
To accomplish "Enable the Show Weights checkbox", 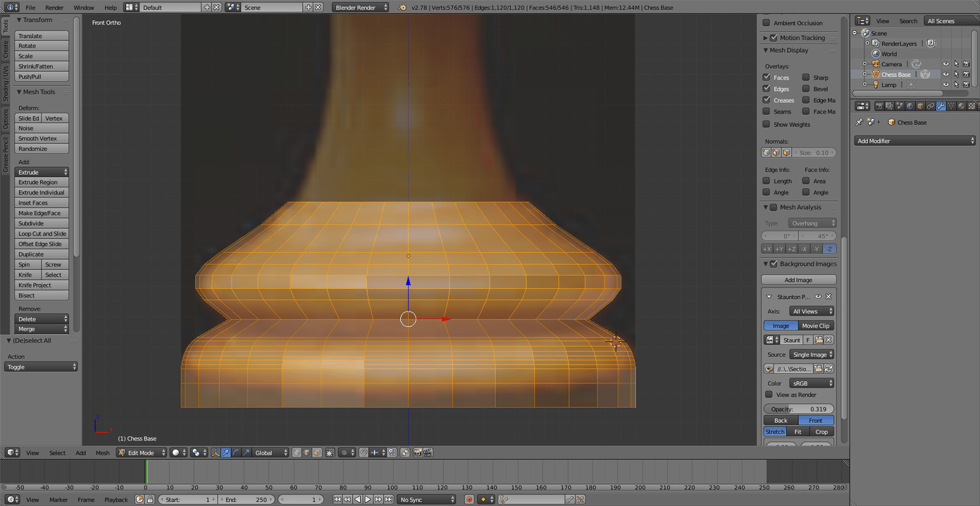I will [767, 125].
